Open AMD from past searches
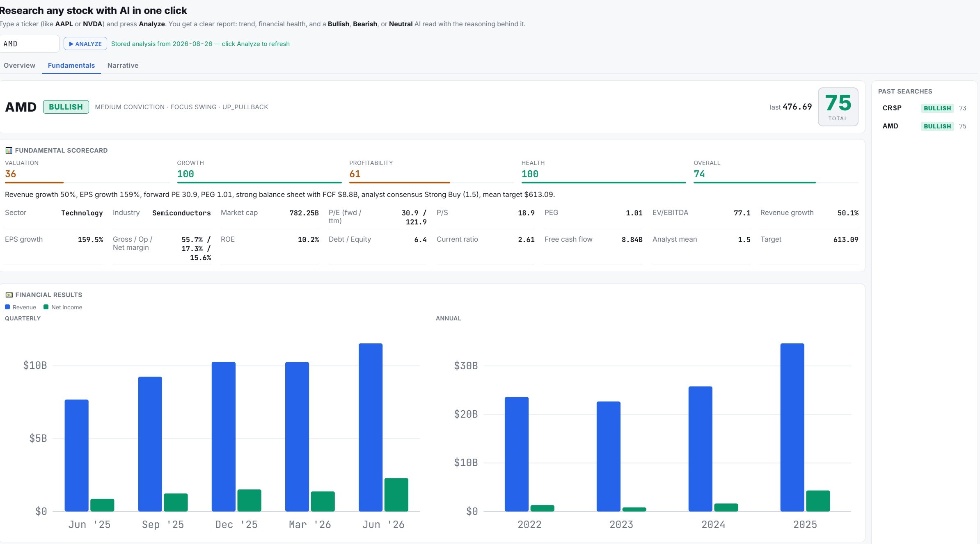The height and width of the screenshot is (544, 980). pyautogui.click(x=924, y=126)
